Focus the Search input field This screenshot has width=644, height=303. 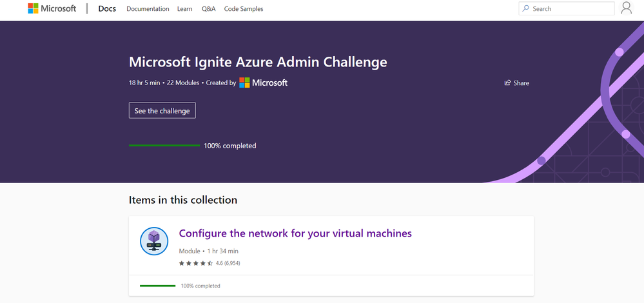click(x=567, y=8)
